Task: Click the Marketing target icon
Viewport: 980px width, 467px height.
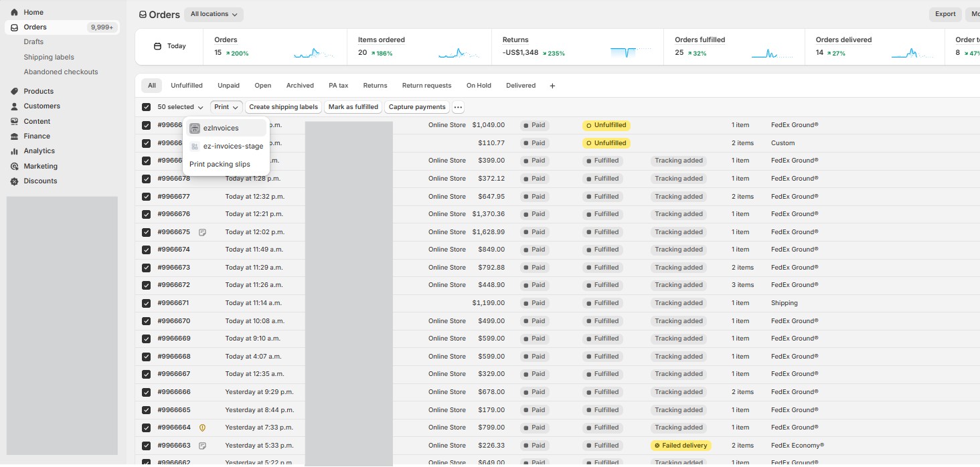Action: [x=14, y=166]
